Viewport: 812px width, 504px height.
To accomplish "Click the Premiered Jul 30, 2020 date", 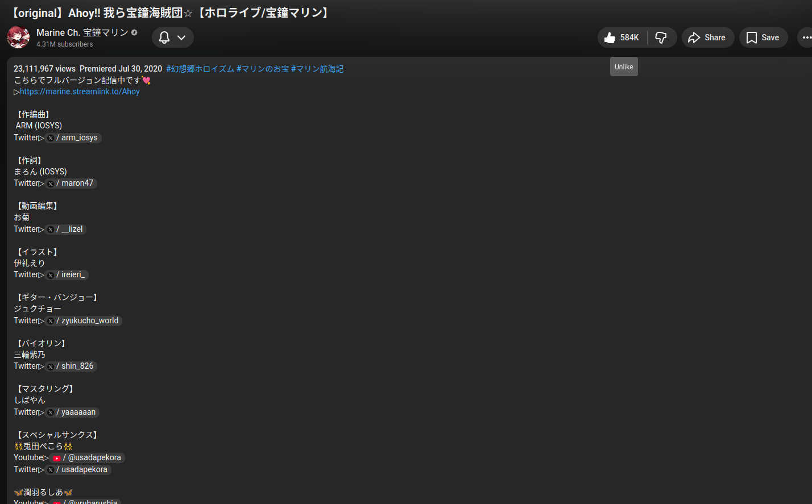I will (121, 69).
